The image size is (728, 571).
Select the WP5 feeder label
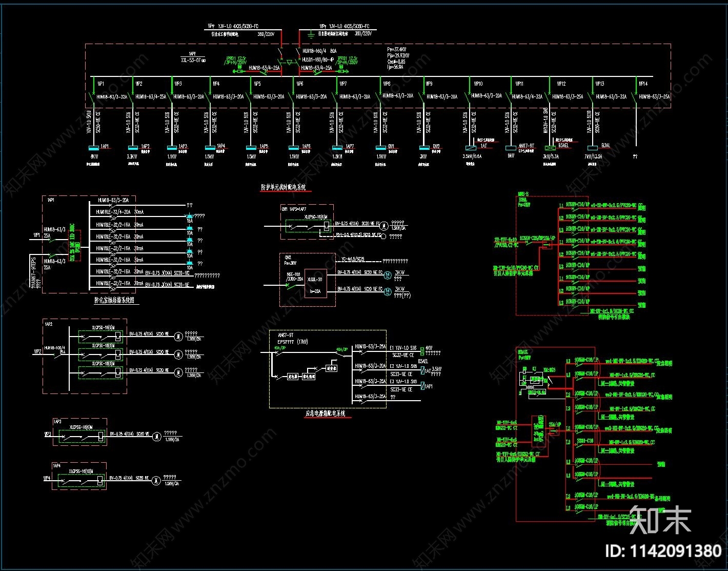pos(257,84)
